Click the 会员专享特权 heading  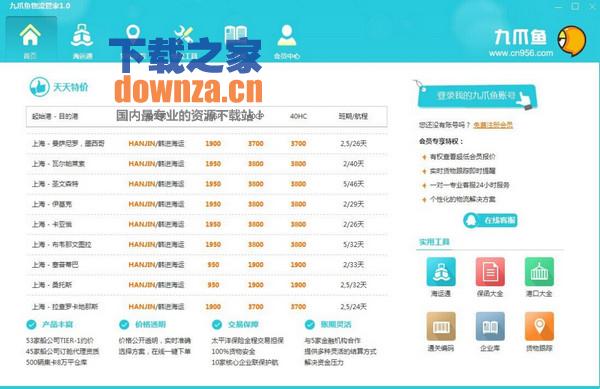point(440,141)
